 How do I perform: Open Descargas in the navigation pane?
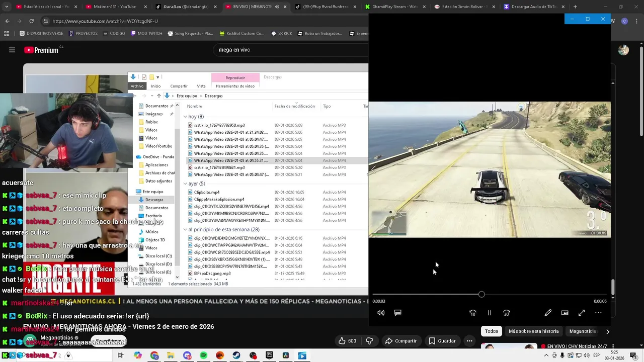(154, 200)
